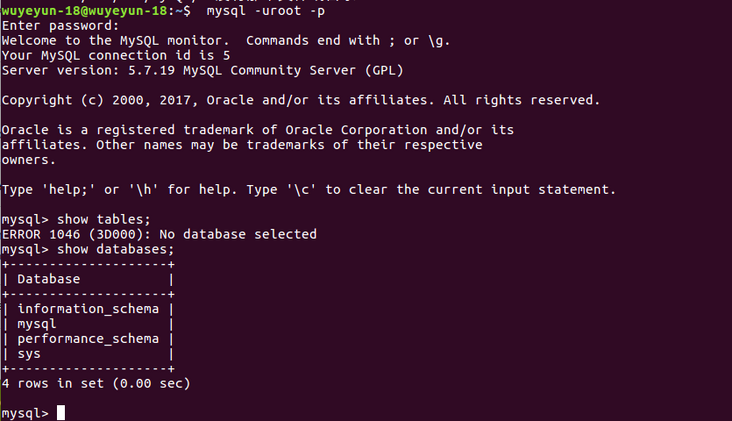Click the 'Welcome to the MySQL monitor' line

point(225,41)
